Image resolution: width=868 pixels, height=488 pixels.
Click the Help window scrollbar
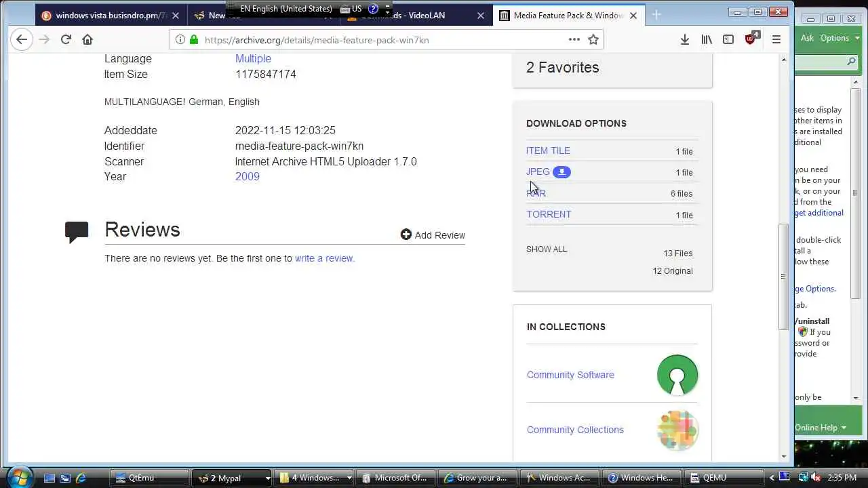pos(856,193)
